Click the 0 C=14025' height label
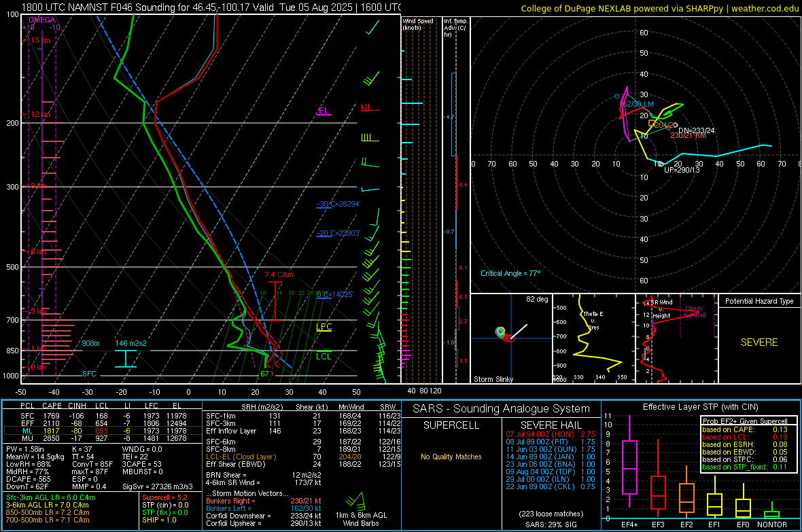802x532 pixels. [x=335, y=295]
